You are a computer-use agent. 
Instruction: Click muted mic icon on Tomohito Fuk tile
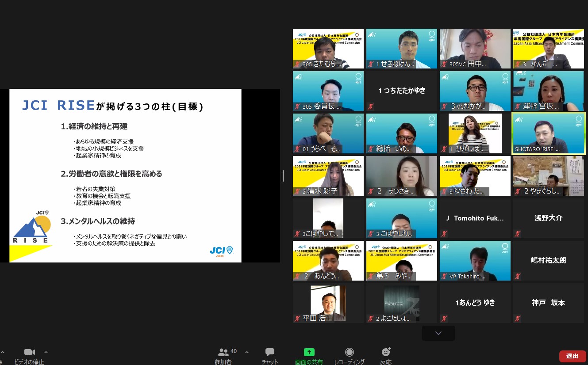[x=444, y=234]
